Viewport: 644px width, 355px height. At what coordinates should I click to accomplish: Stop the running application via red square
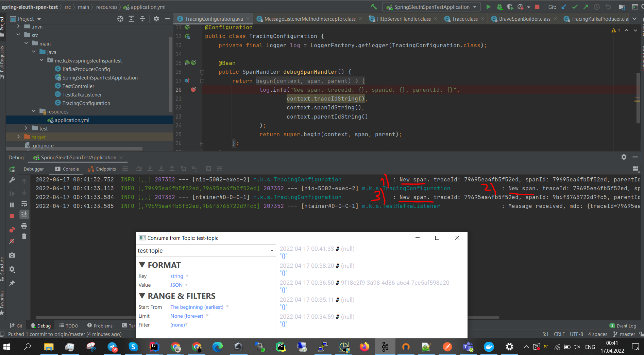[537, 7]
